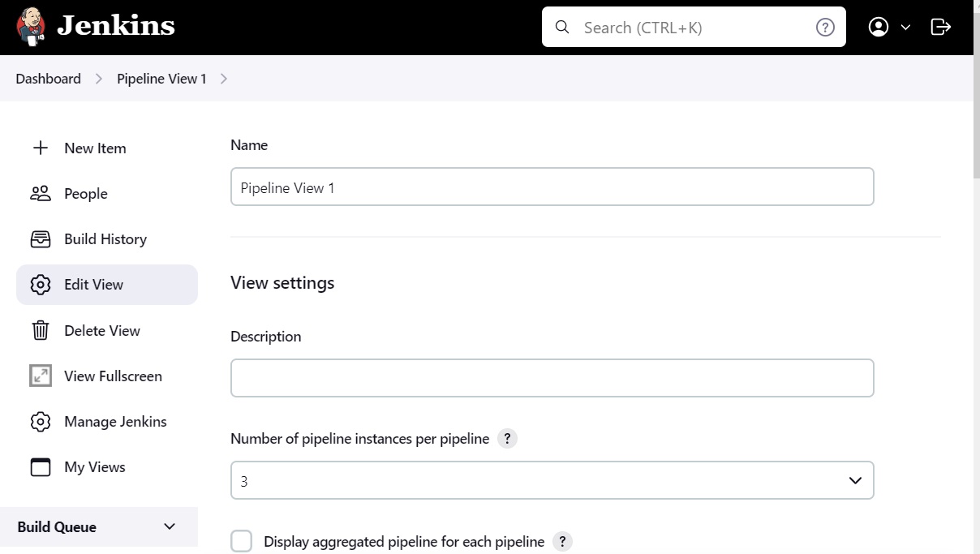Click the New Item plus icon
The height and width of the screenshot is (554, 980).
click(40, 148)
